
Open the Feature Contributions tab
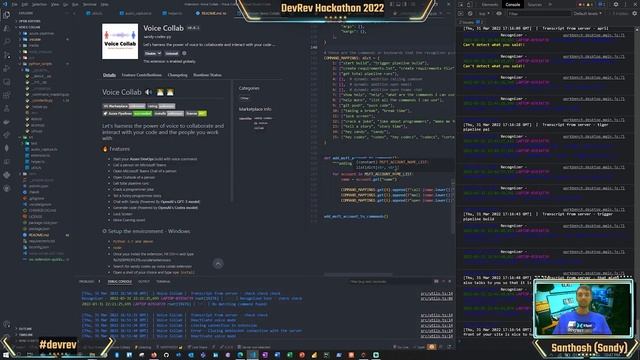pyautogui.click(x=142, y=75)
